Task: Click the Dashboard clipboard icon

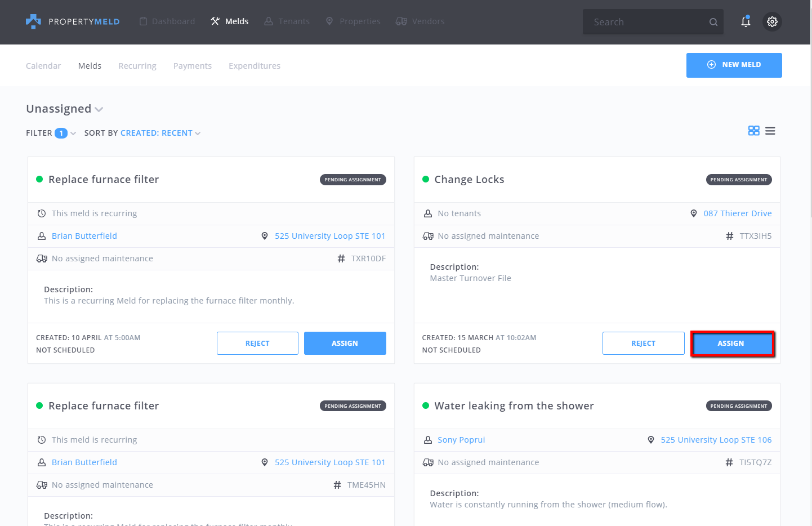Action: 143,21
